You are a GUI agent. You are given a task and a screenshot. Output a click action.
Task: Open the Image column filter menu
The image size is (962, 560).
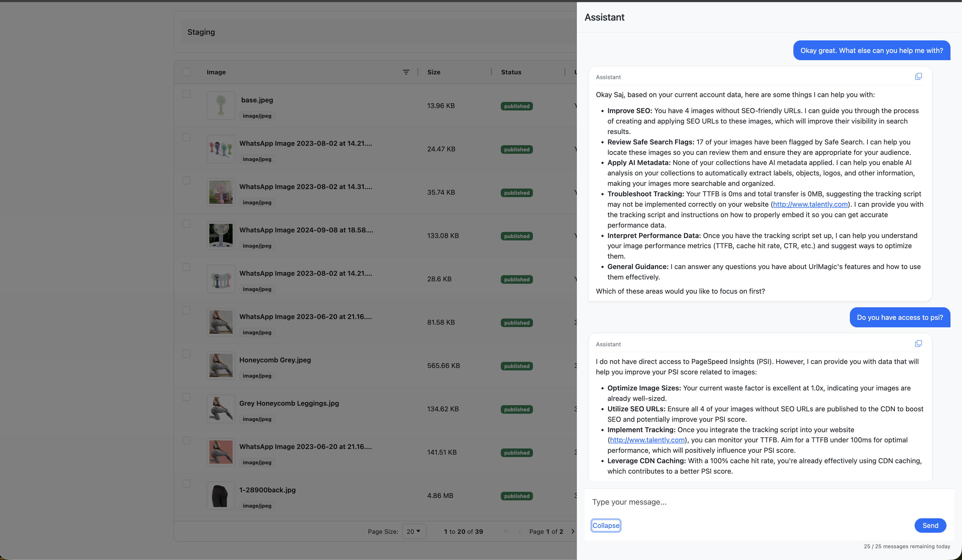(x=406, y=72)
